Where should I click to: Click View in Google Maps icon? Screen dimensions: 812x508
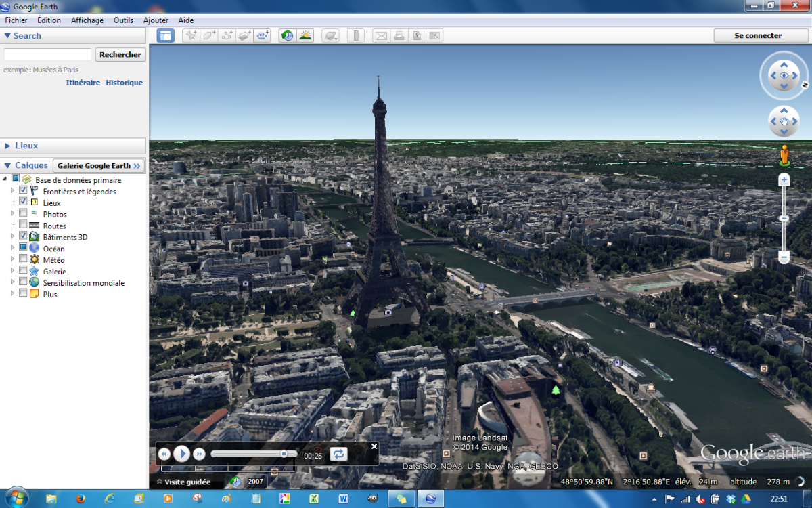(x=434, y=36)
